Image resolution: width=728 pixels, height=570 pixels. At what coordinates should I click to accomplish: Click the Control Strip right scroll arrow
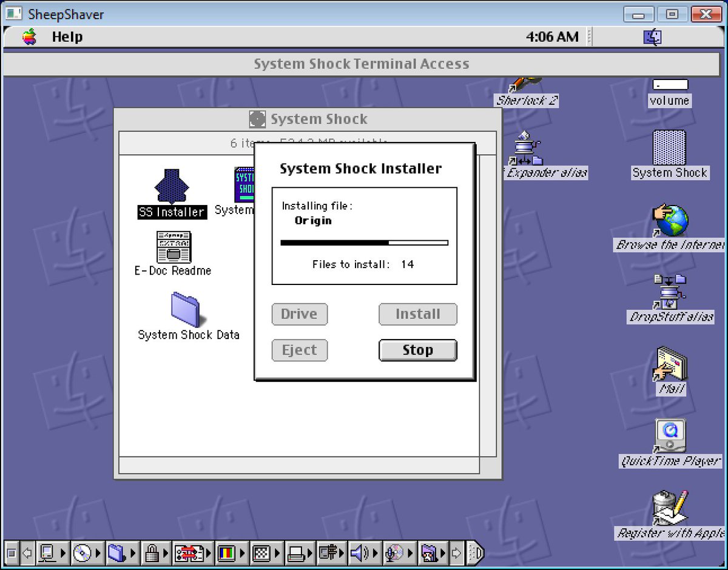pos(457,553)
